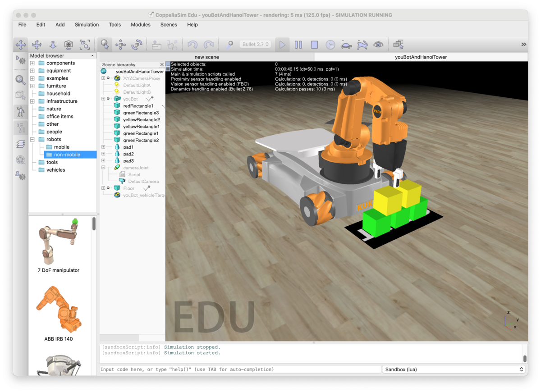Switch to the new scene tab
Image resolution: width=541 pixels, height=392 pixels.
coord(206,57)
